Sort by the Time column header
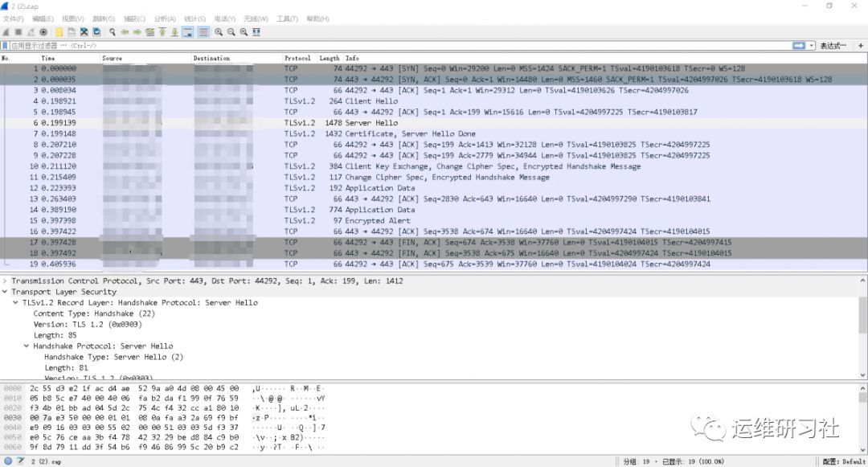Image resolution: width=868 pixels, height=467 pixels. click(x=48, y=58)
